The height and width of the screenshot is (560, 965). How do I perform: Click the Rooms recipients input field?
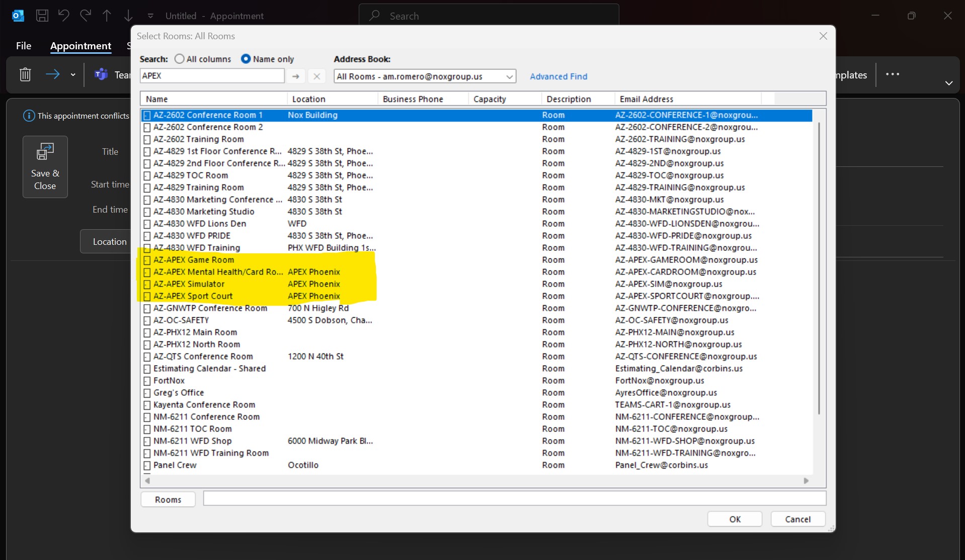[514, 499]
